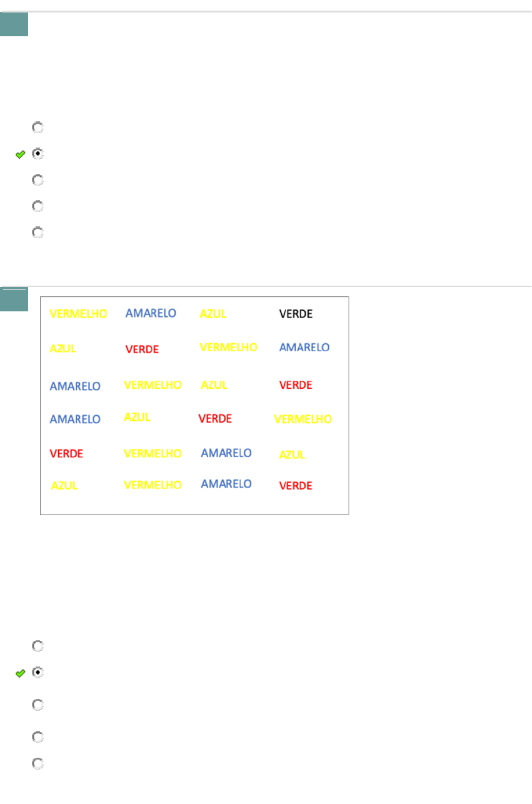Choose the third radio option below the color-words image
The height and width of the screenshot is (804, 532).
click(38, 705)
